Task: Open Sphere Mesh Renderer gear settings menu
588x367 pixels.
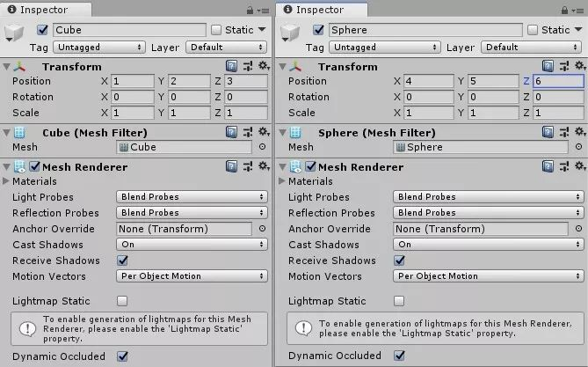Action: click(580, 166)
